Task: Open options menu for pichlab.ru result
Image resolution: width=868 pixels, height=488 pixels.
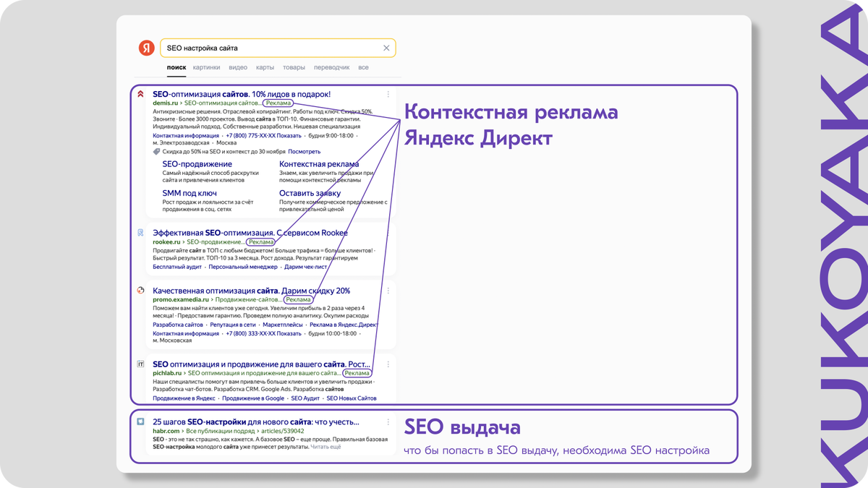Action: pyautogui.click(x=388, y=365)
